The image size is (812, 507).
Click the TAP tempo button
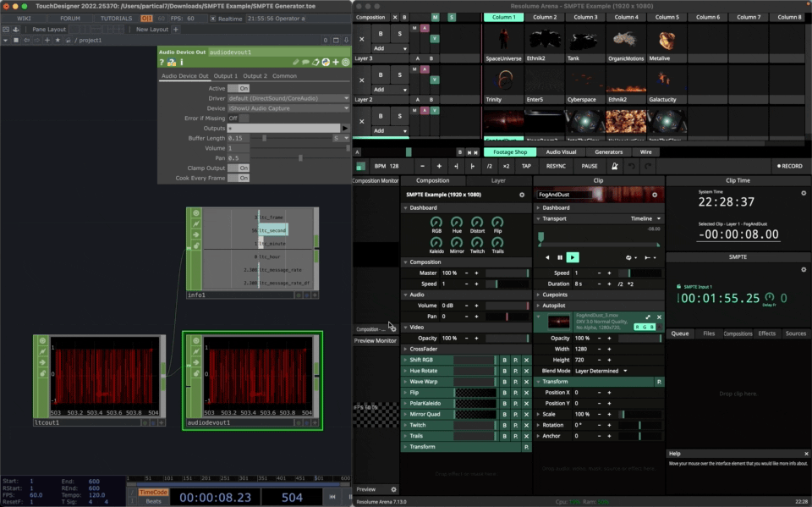[x=526, y=166]
